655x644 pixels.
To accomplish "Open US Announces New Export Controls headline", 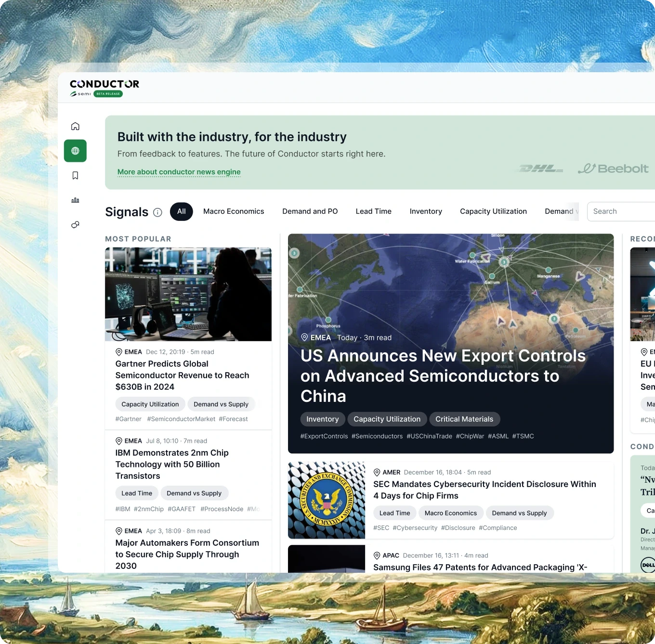I will coord(443,376).
